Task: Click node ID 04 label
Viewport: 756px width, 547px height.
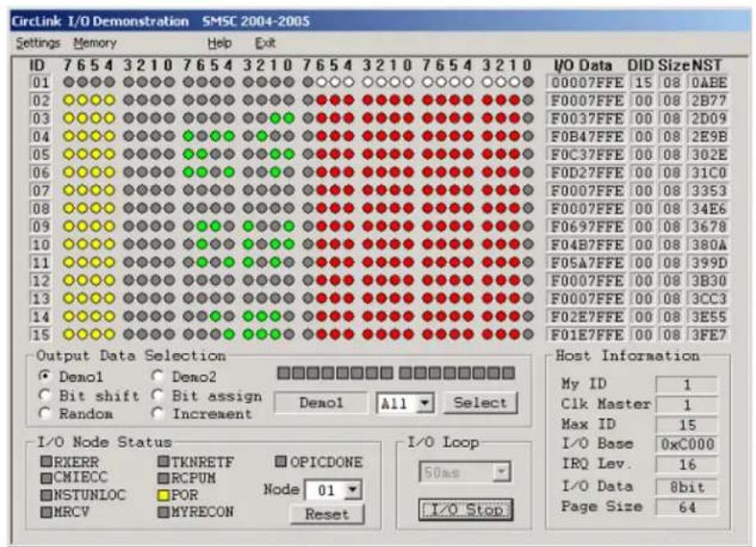Action: [x=40, y=137]
